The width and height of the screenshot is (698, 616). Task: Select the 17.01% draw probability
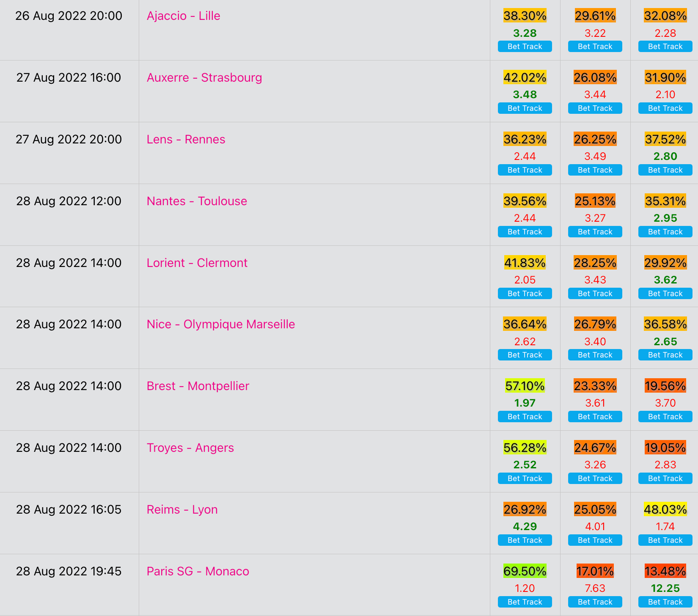pyautogui.click(x=595, y=571)
